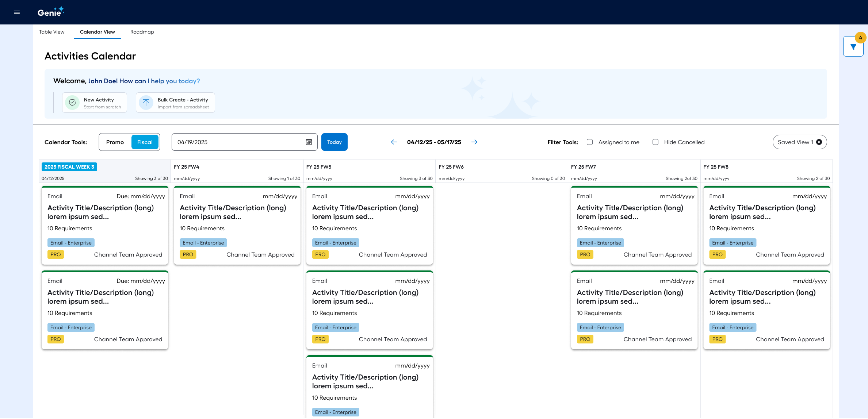Click the Bulk Create upload arrow icon
Screen dimensions: 868x419
tap(146, 103)
